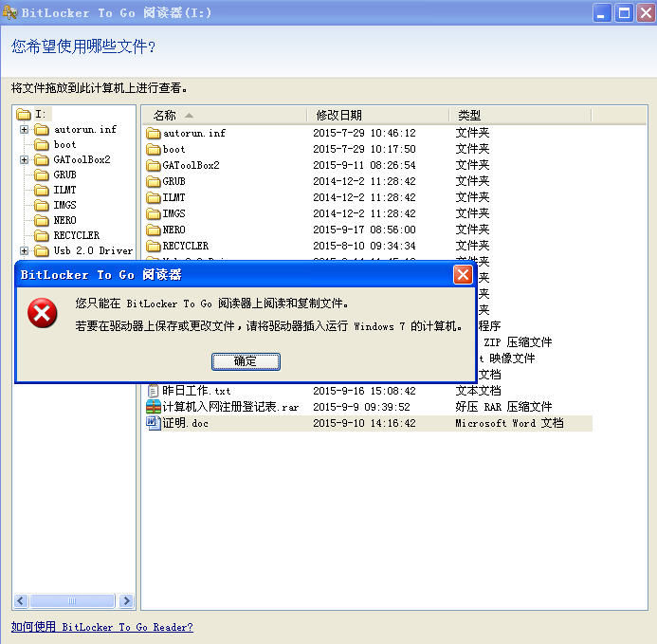Select the 计算机入网注册登记表.rar file name
Viewport: 657px width, 644px height.
(x=230, y=407)
